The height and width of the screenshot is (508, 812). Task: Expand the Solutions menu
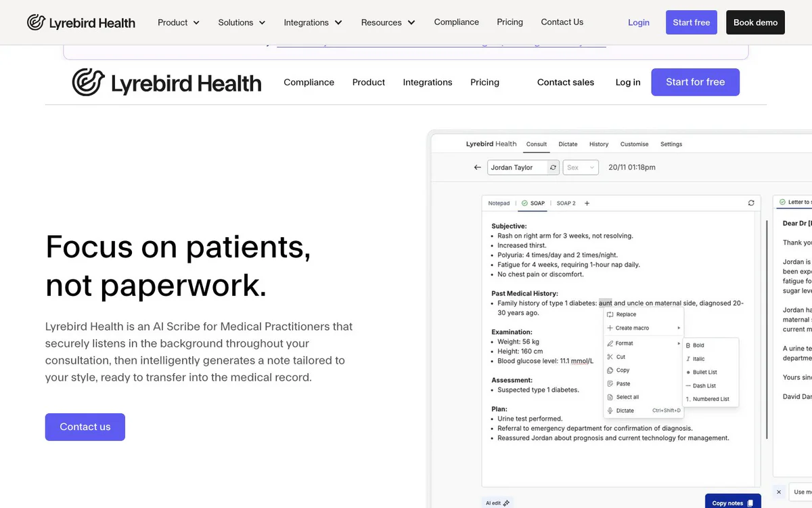click(242, 22)
